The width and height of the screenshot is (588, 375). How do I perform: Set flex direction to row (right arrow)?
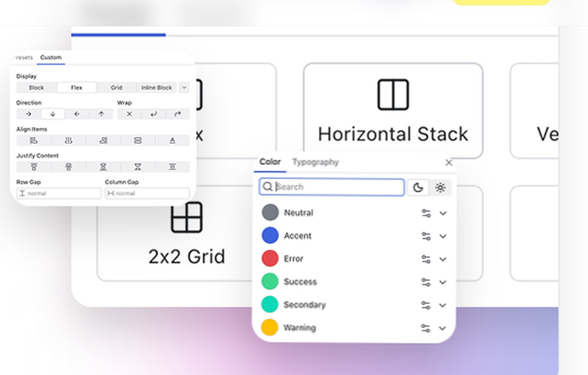[28, 114]
